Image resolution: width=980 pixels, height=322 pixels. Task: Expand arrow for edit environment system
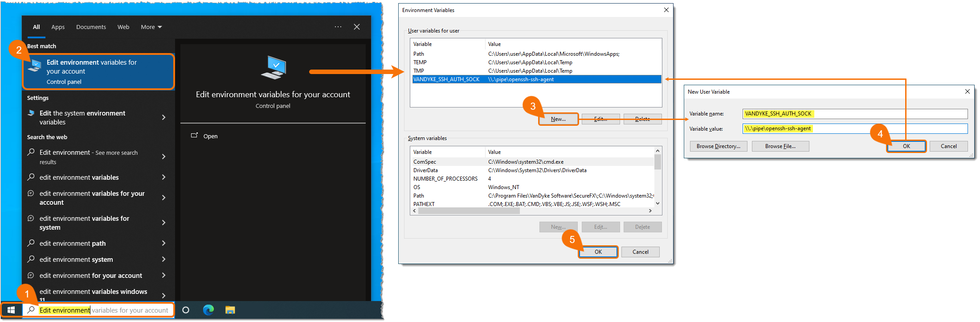(x=164, y=259)
